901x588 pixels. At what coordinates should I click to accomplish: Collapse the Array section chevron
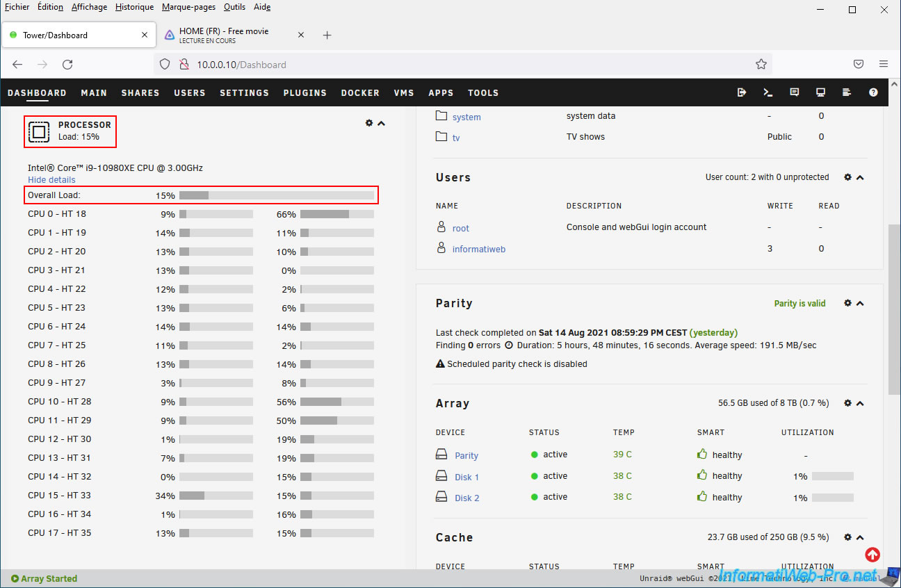click(860, 403)
